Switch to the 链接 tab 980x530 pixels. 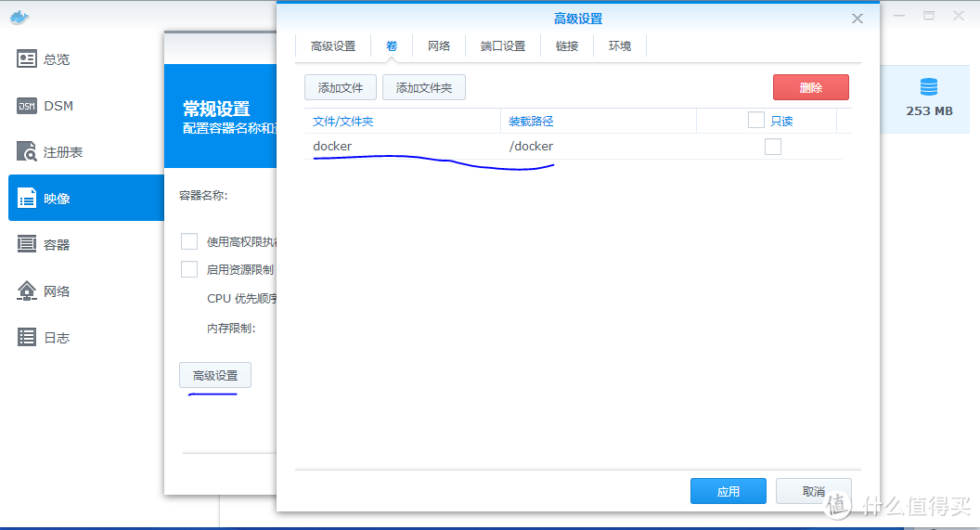pos(567,46)
